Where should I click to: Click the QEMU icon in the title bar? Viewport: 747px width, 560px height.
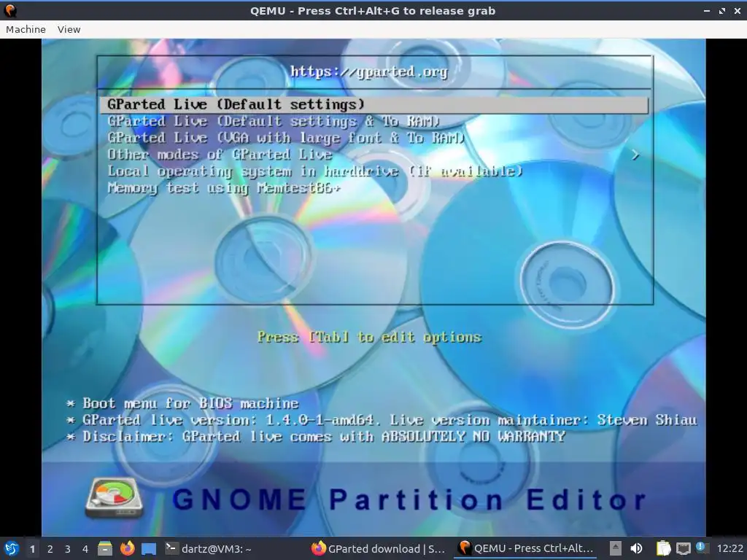pyautogui.click(x=10, y=10)
